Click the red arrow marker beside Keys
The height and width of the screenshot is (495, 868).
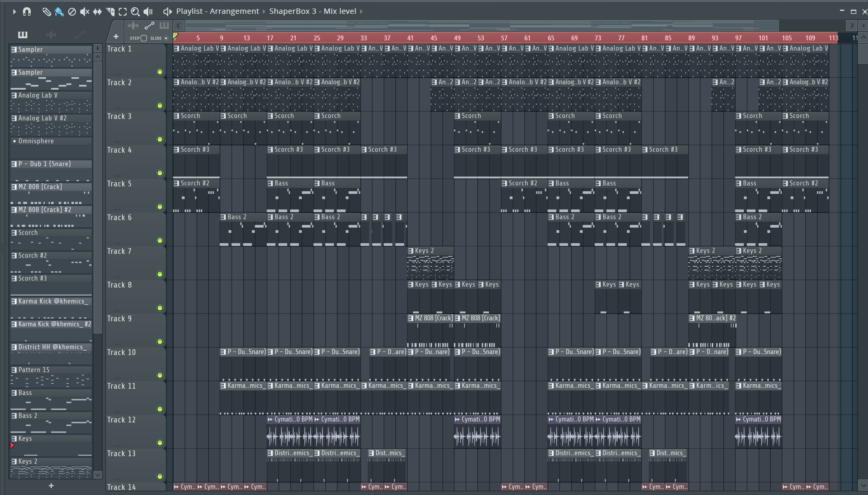tap(12, 445)
